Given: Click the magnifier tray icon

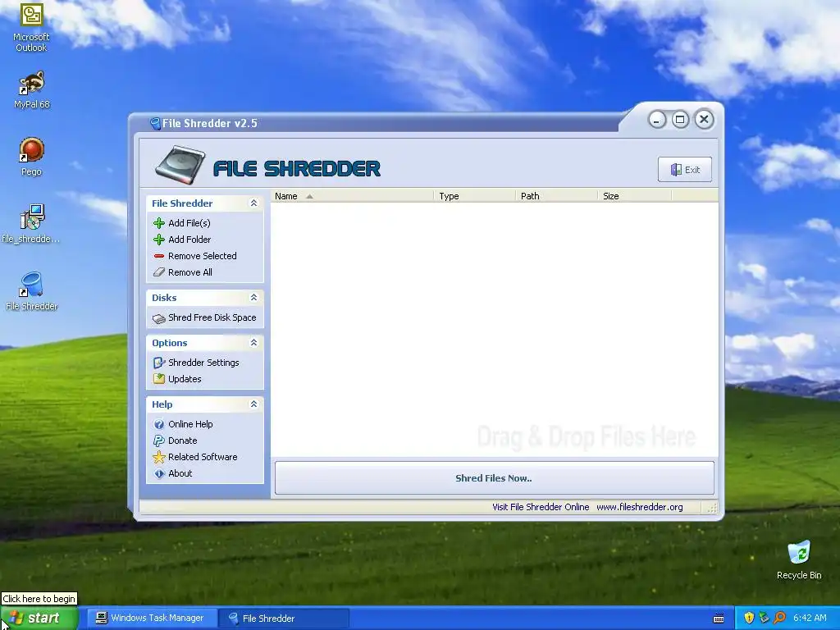Looking at the screenshot, I should pyautogui.click(x=779, y=618).
